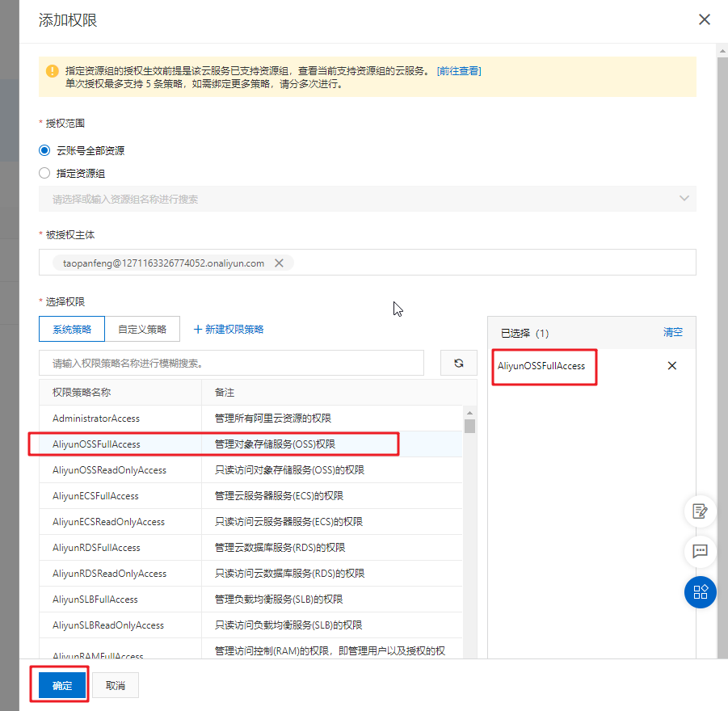Click the 被授权主体 input box
This screenshot has width=728, height=711.
[368, 263]
